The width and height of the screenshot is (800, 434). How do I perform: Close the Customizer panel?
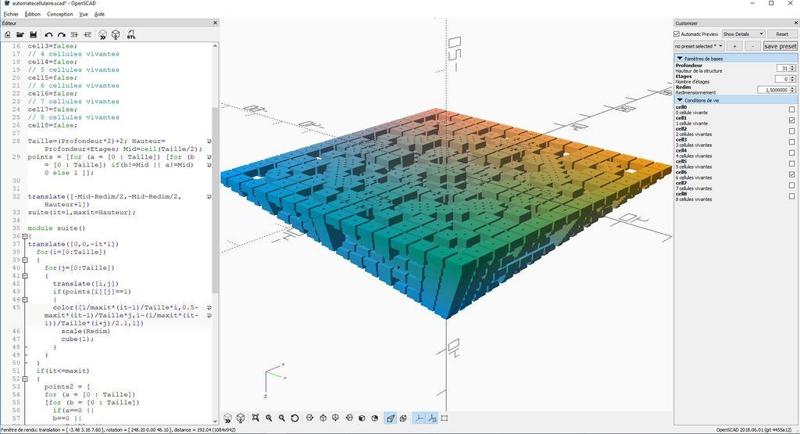pyautogui.click(x=795, y=23)
